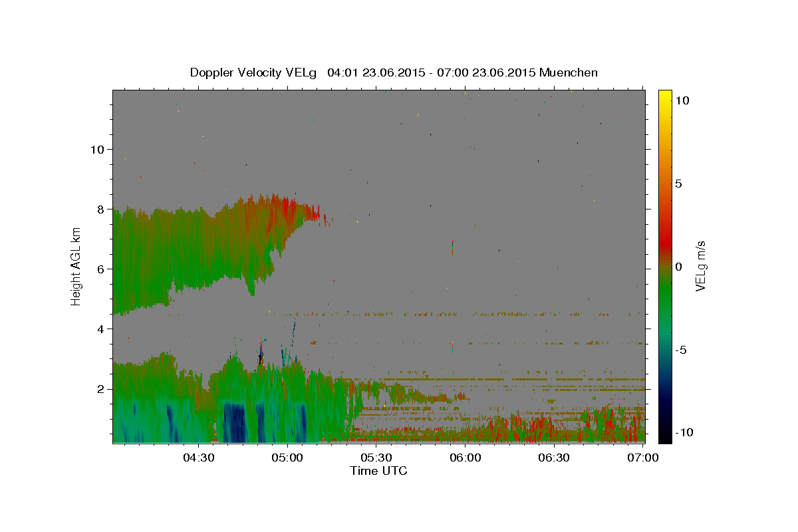
Task: Click the "Muenchen" station name in the title
Action: coord(569,72)
